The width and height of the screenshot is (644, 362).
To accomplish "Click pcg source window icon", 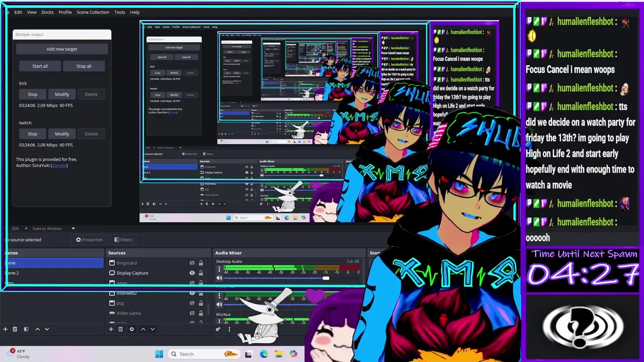I will click(x=112, y=303).
